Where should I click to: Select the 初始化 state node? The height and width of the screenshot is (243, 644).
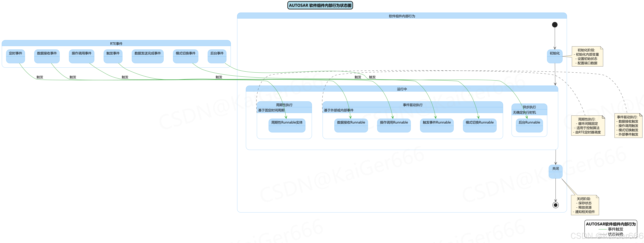coord(555,56)
